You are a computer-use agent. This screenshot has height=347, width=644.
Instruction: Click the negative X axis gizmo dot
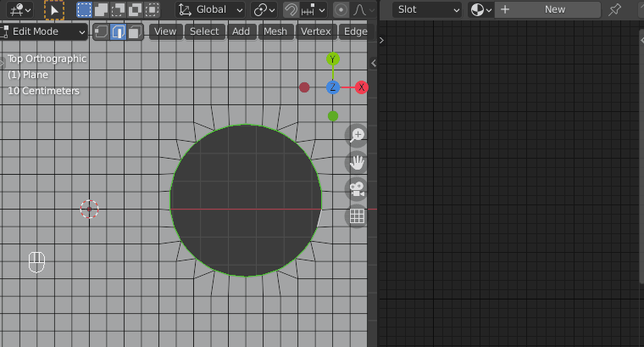point(304,87)
